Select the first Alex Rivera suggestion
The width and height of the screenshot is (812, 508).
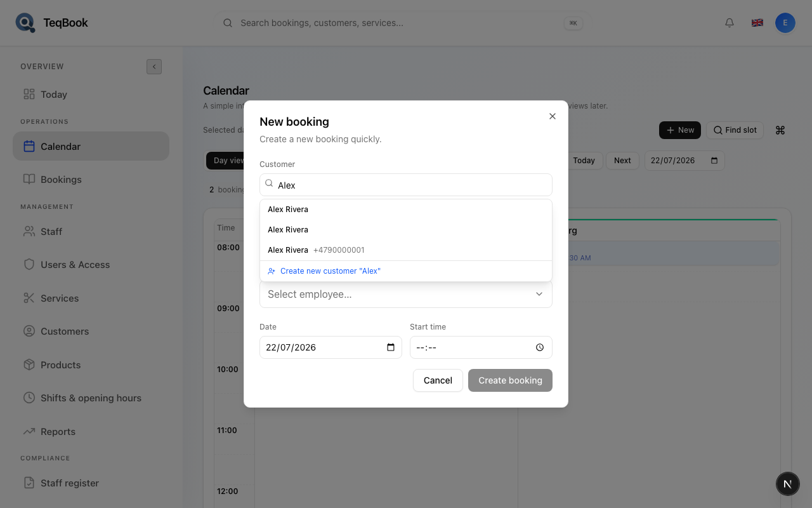pyautogui.click(x=406, y=210)
